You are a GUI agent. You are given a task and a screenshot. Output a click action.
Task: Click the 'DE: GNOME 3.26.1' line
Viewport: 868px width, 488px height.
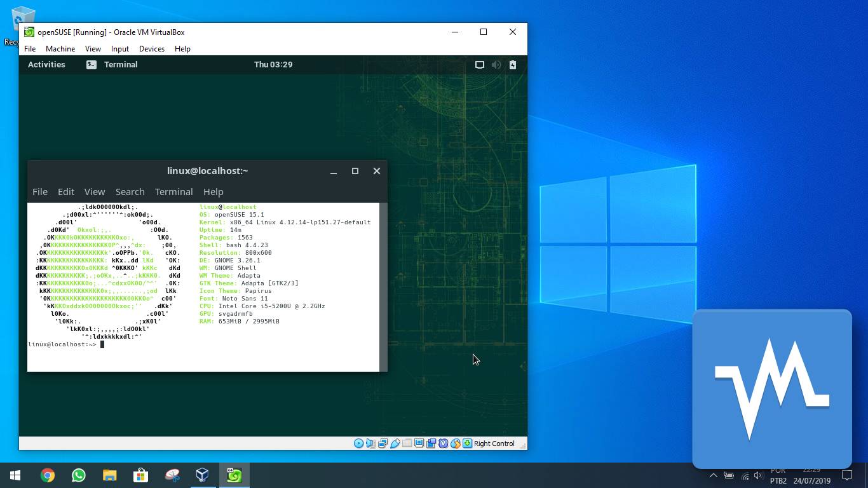click(x=230, y=261)
